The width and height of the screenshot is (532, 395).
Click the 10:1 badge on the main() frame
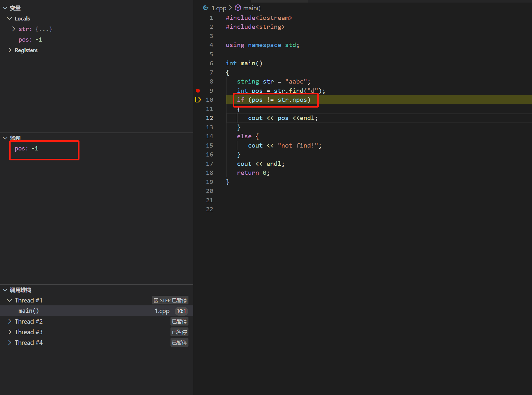(181, 311)
